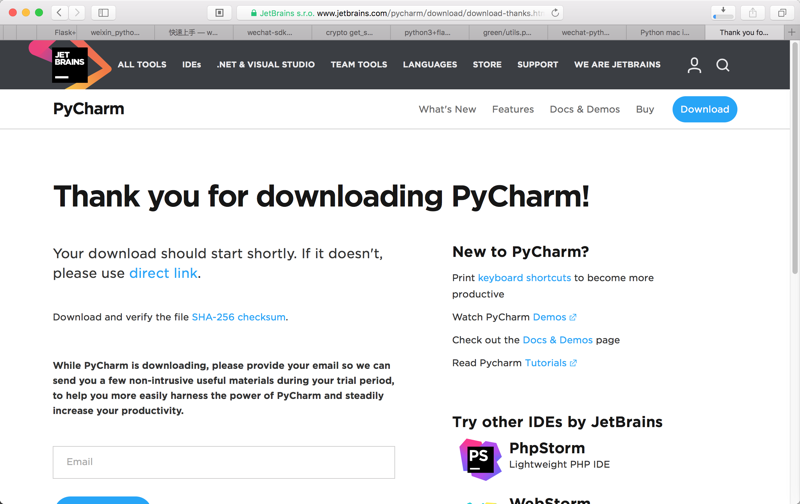Click the search magnifier icon
Viewport: 800px width, 504px height.
(723, 65)
